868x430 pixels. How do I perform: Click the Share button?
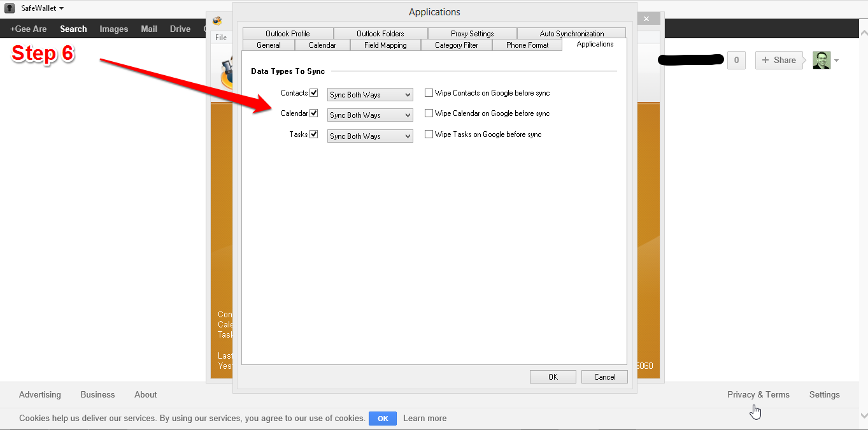[x=778, y=60]
